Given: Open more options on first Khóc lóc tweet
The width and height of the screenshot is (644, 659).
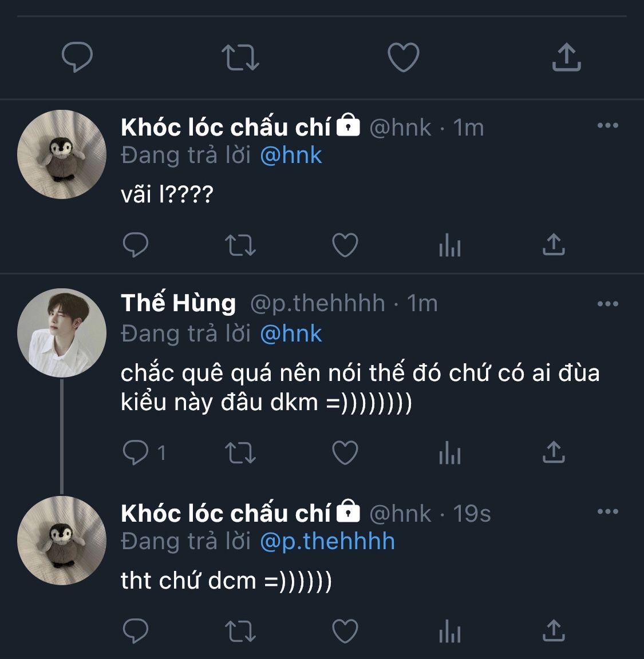Looking at the screenshot, I should pyautogui.click(x=607, y=126).
